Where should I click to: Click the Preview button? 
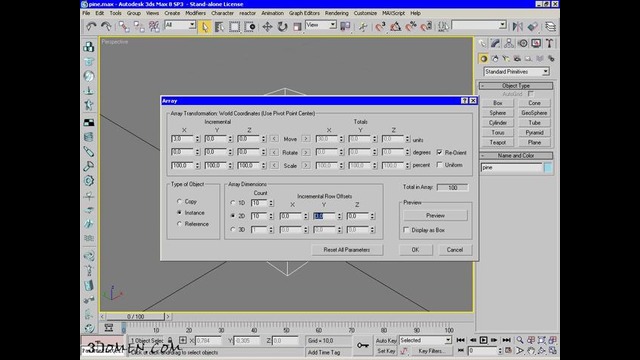pos(435,216)
